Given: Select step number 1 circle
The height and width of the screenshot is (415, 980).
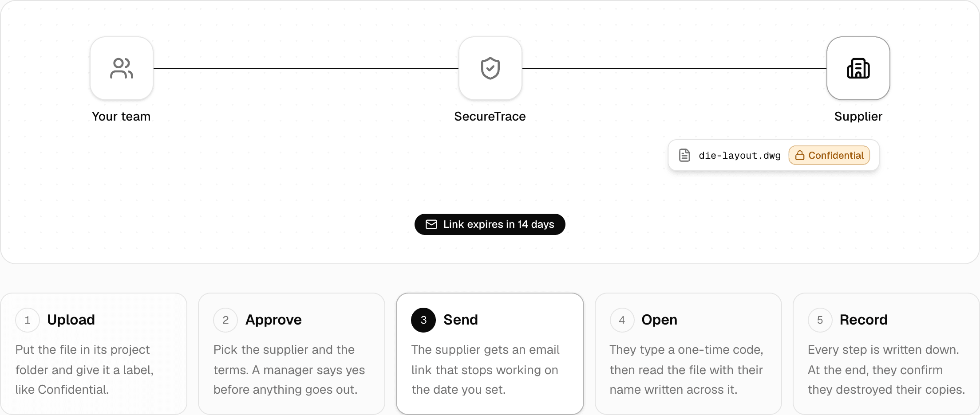Looking at the screenshot, I should click(28, 320).
